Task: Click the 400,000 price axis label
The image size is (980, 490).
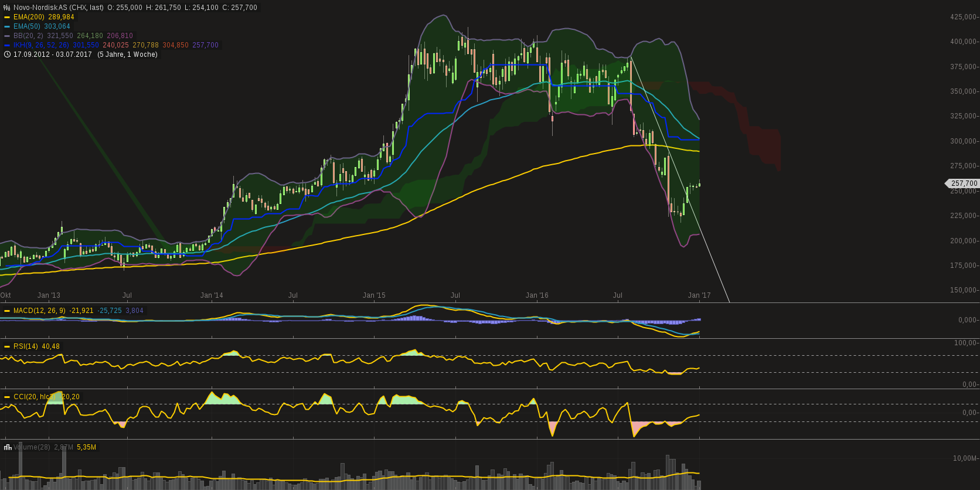Action: tap(963, 42)
